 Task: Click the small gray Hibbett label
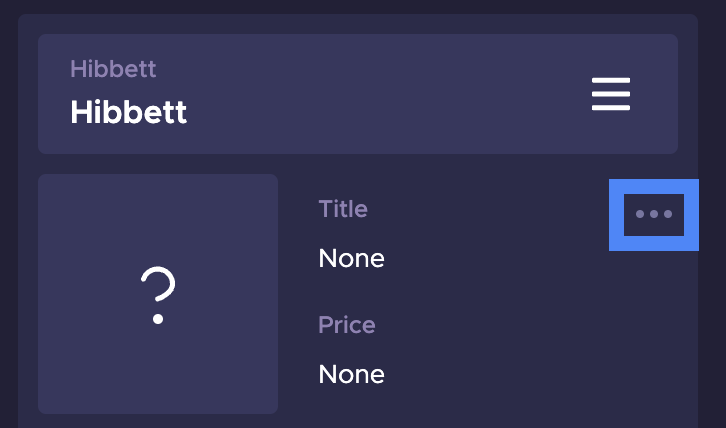[x=113, y=69]
